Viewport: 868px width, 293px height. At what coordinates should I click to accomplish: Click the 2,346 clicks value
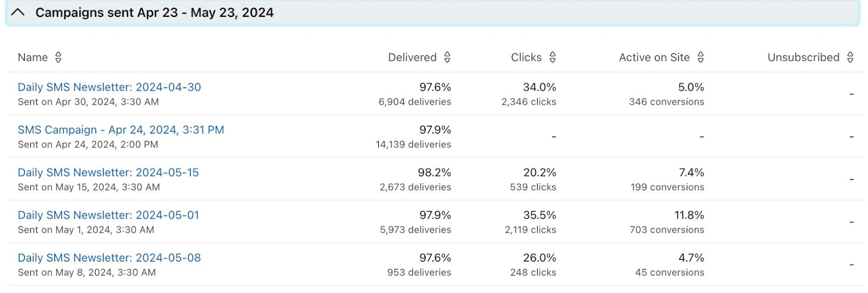click(528, 102)
